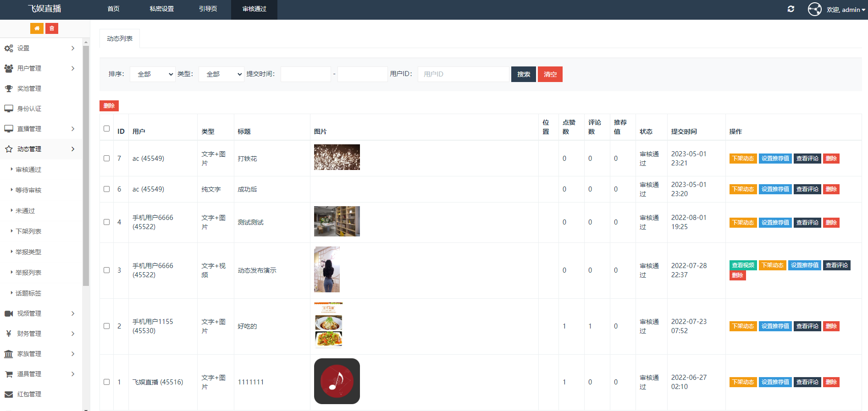Click the 搜索 search button
868x411 pixels.
coord(524,74)
